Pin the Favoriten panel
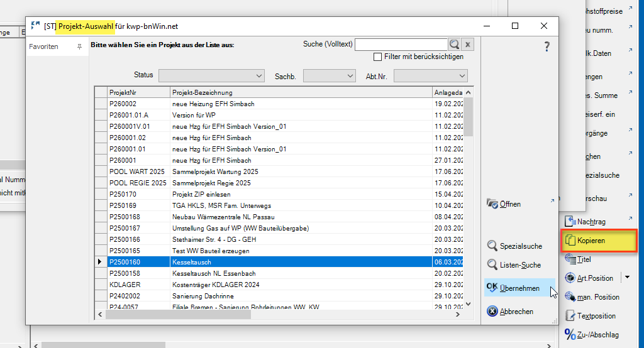 [x=79, y=47]
